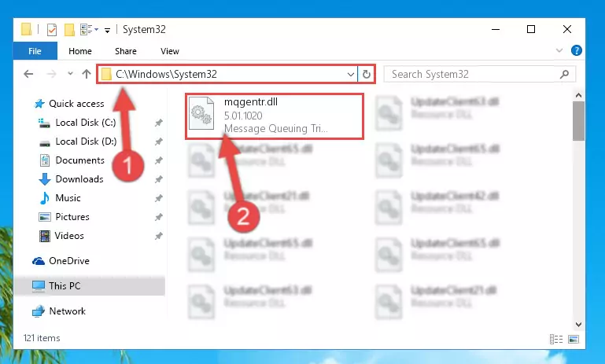
Task: Open Local Disk (D:) in the sidebar
Action: pos(86,142)
